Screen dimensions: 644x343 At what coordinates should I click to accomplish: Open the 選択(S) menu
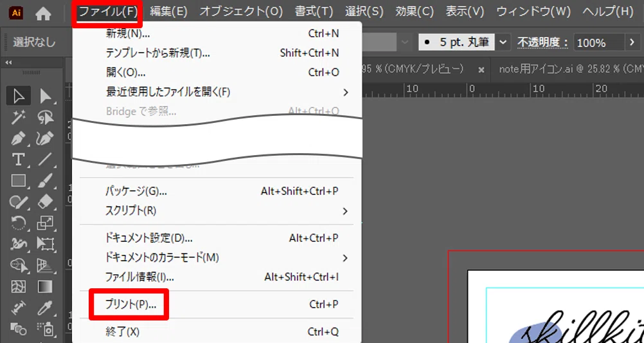click(364, 12)
